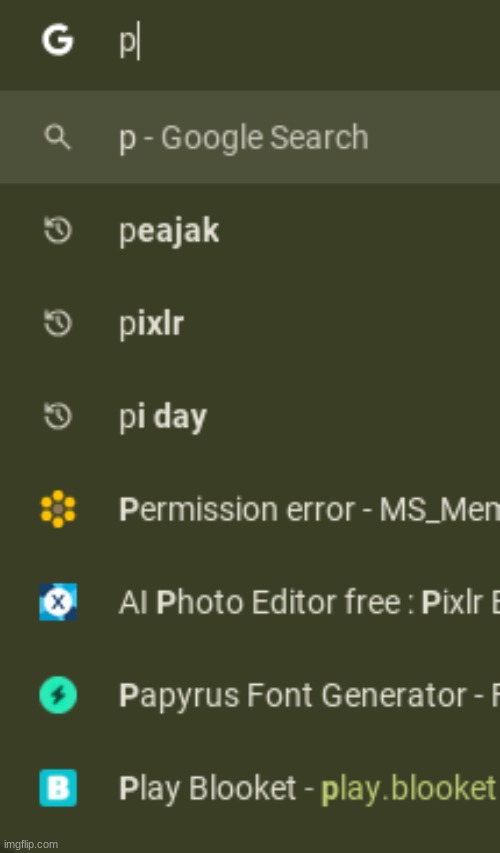Open the Play Blooket page suggestion

pyautogui.click(x=250, y=788)
